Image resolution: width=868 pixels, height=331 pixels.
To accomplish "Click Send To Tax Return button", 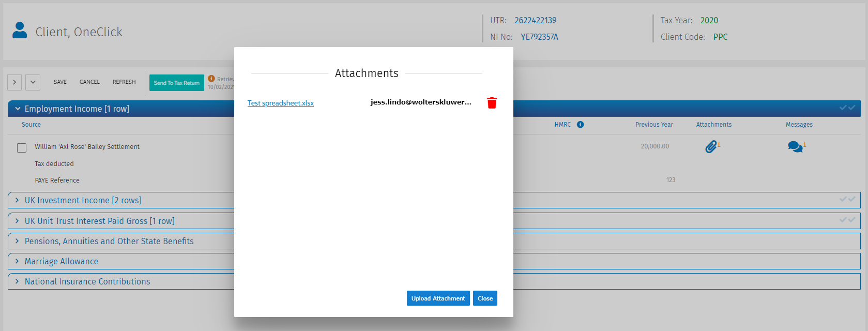I will pos(177,83).
